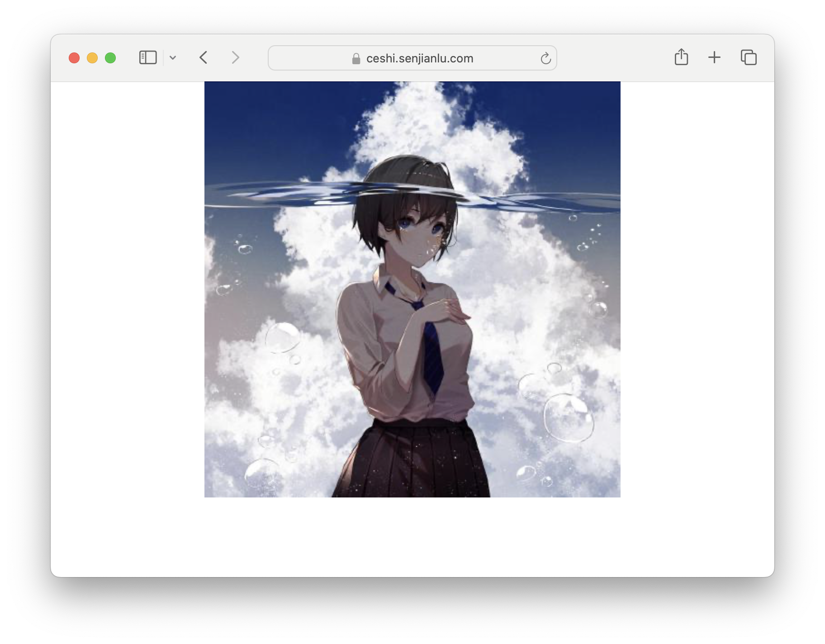This screenshot has width=825, height=644.
Task: Click the lock icon in the address bar
Action: (356, 58)
